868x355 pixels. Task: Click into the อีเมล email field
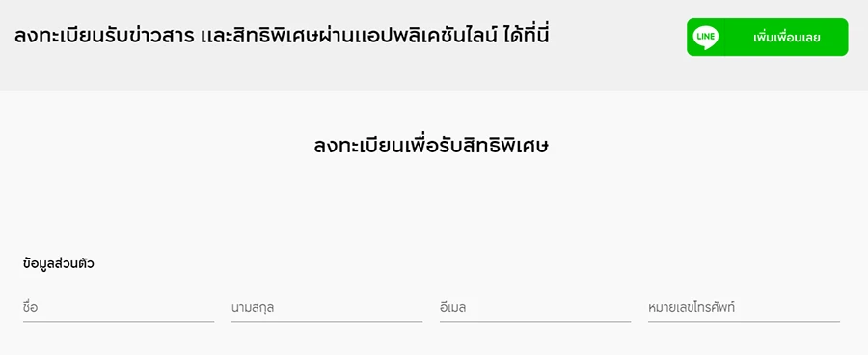pos(535,308)
